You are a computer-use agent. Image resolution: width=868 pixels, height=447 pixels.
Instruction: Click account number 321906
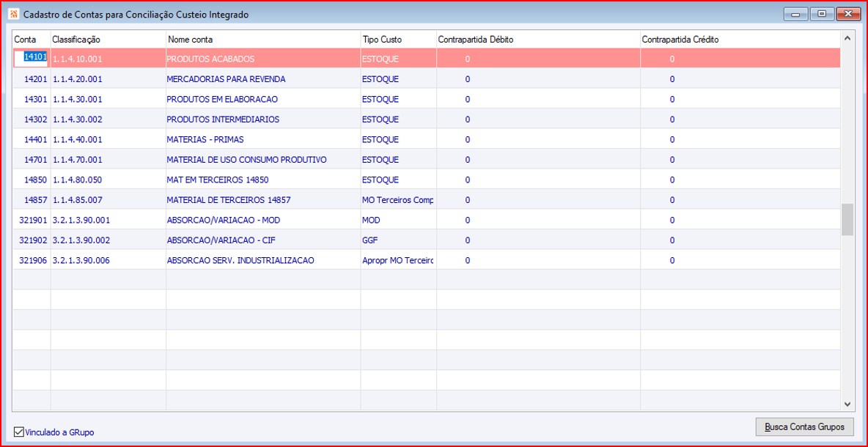coord(34,260)
